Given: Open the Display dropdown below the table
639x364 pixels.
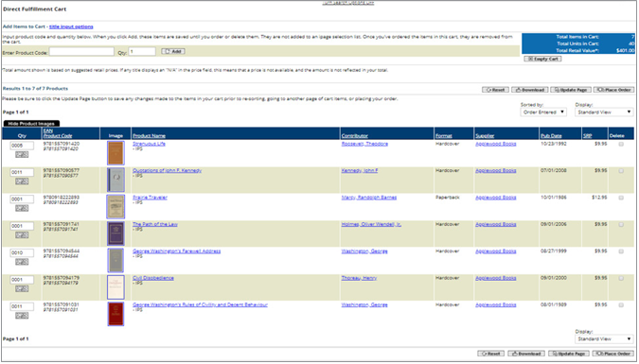Looking at the screenshot, I should click(x=604, y=338).
